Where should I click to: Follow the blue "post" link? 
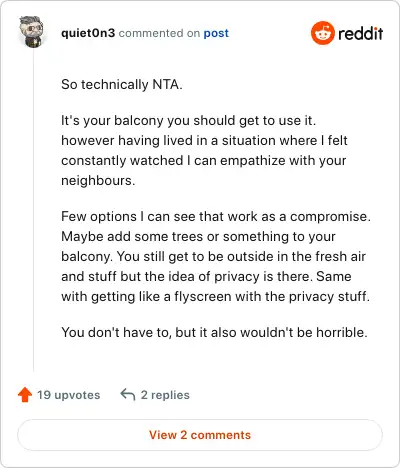(x=216, y=33)
